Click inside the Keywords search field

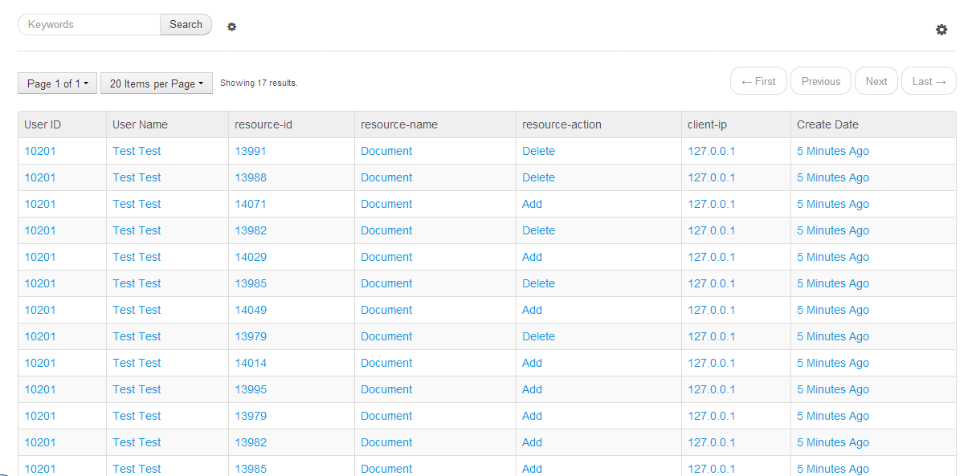[x=88, y=24]
